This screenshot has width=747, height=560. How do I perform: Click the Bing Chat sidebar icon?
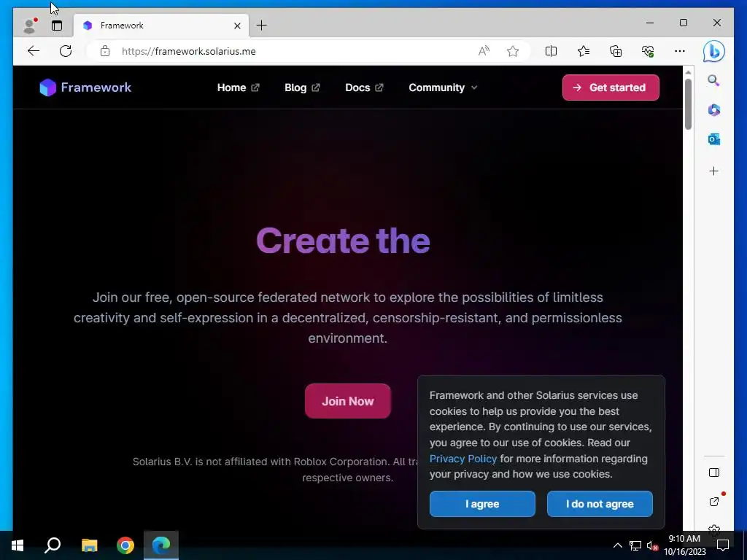pyautogui.click(x=713, y=52)
